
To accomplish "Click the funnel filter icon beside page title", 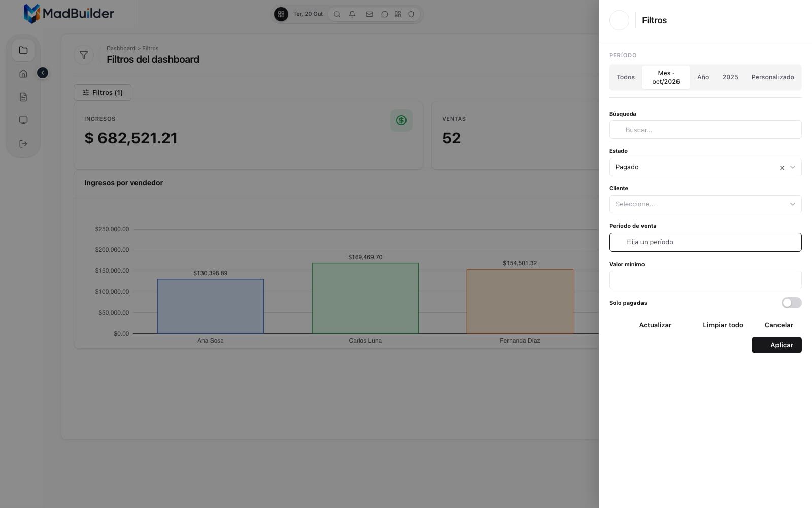I will 84,55.
